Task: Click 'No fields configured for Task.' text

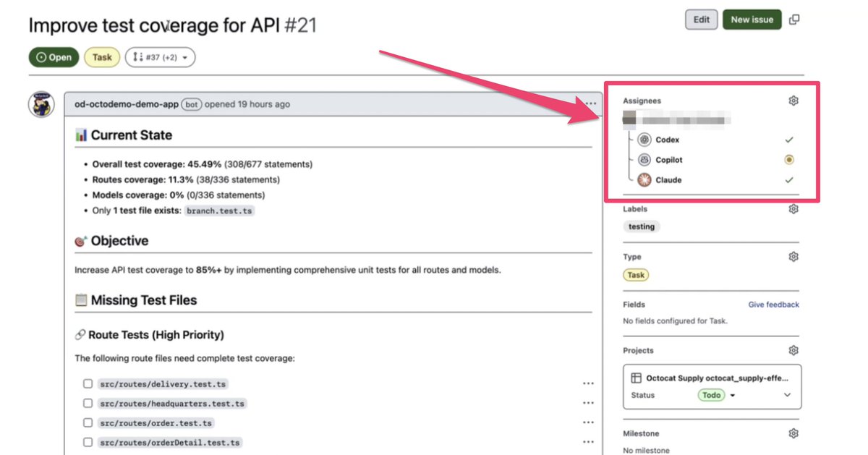Action: (x=675, y=320)
